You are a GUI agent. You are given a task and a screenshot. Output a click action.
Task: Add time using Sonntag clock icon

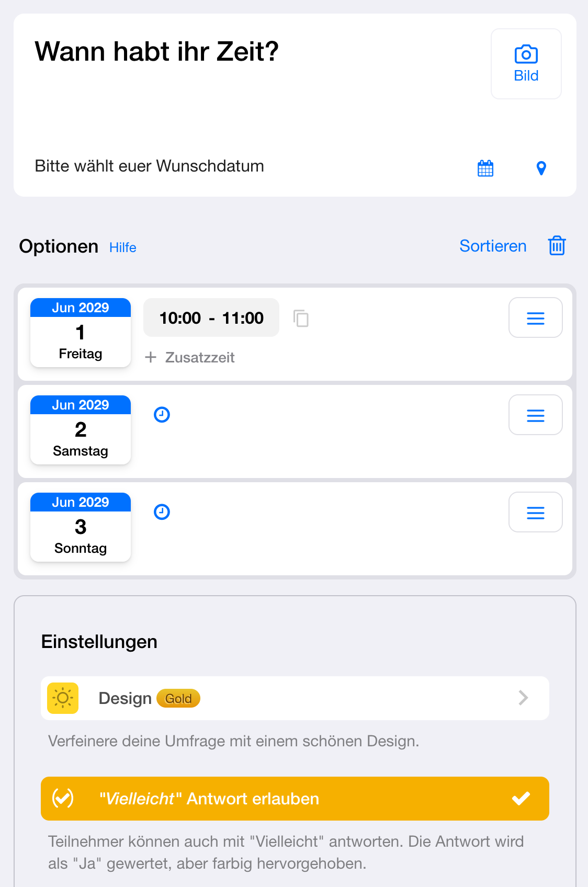tap(162, 512)
